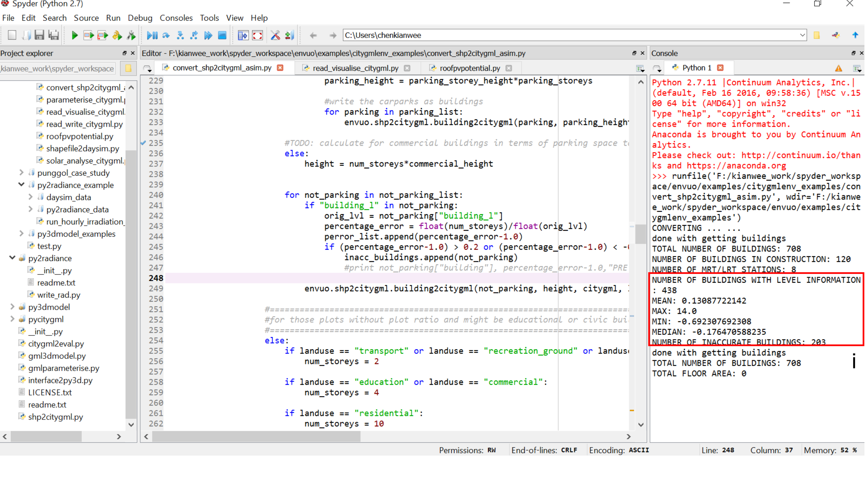This screenshot has width=868, height=488.
Task: Click the Debug file icon
Action: click(152, 35)
